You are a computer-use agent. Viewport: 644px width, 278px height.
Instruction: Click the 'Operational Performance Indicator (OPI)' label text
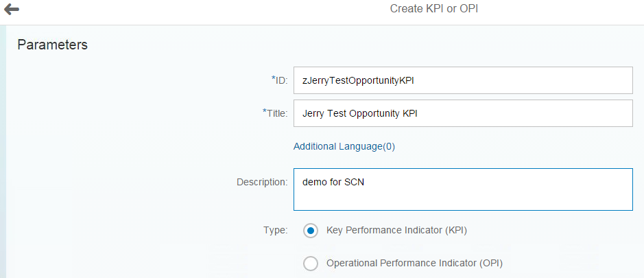(x=414, y=263)
